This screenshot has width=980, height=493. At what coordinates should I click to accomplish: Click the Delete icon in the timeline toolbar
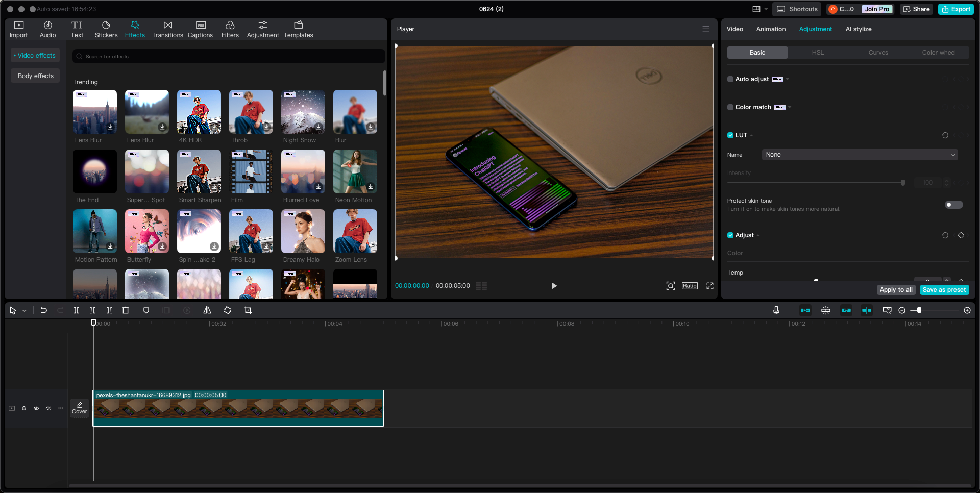point(126,310)
